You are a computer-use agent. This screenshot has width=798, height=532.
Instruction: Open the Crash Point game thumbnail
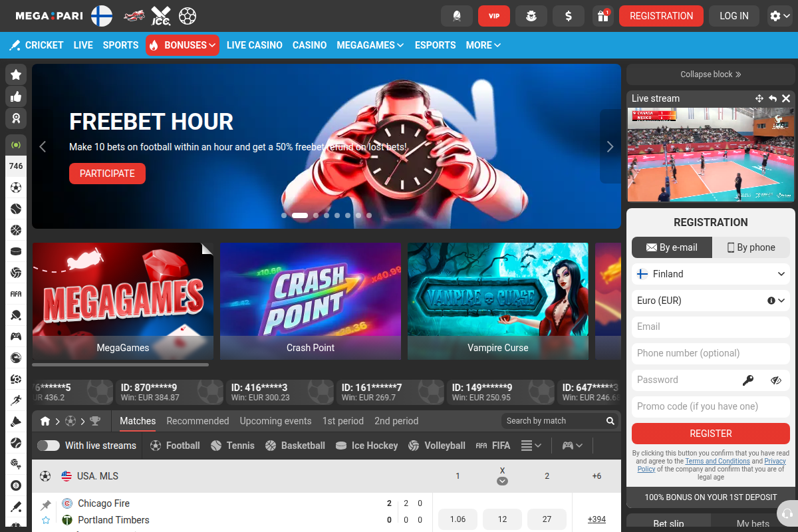311,301
